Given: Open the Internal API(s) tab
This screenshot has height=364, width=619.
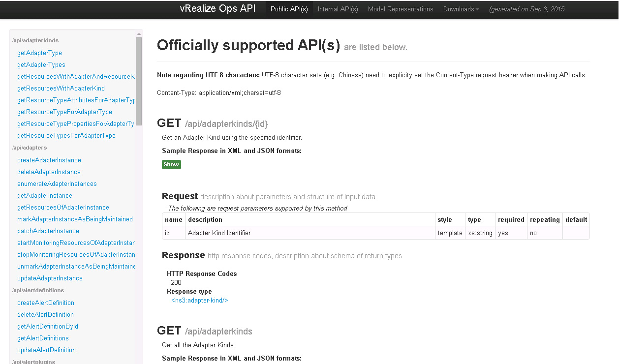Looking at the screenshot, I should click(x=338, y=9).
